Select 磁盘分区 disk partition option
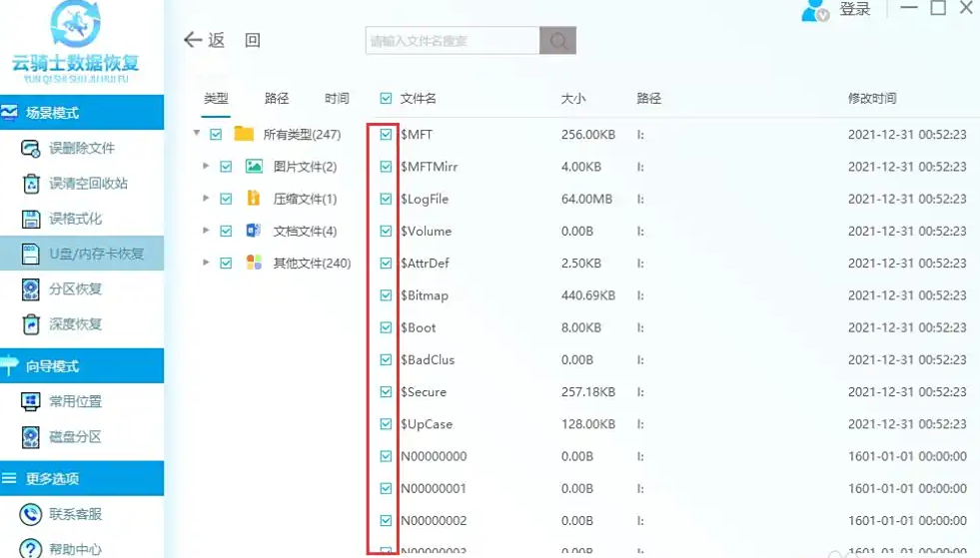 click(x=75, y=437)
